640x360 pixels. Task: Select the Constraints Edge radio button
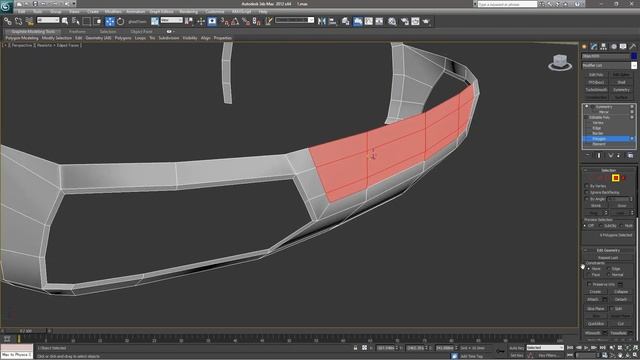608,269
